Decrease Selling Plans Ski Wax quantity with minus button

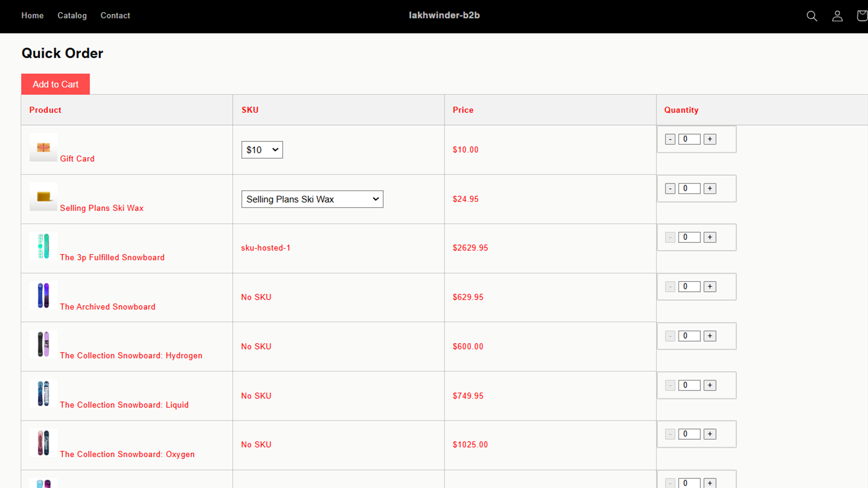[669, 188]
